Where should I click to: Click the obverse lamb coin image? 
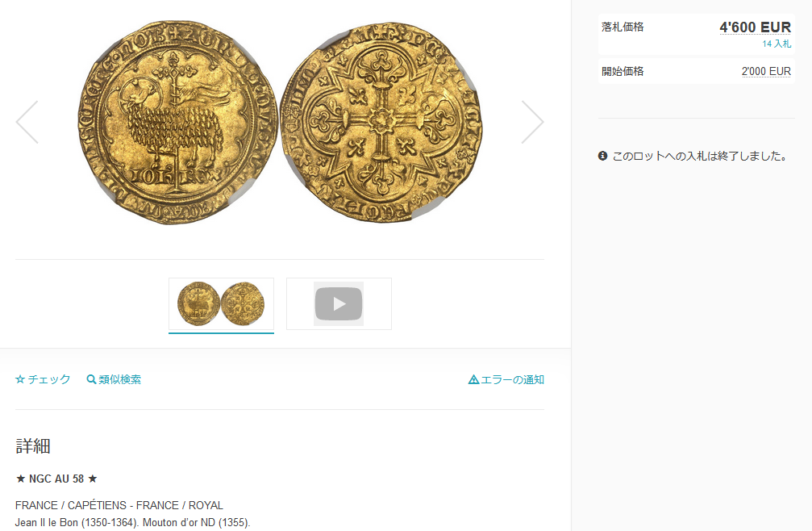(177, 123)
